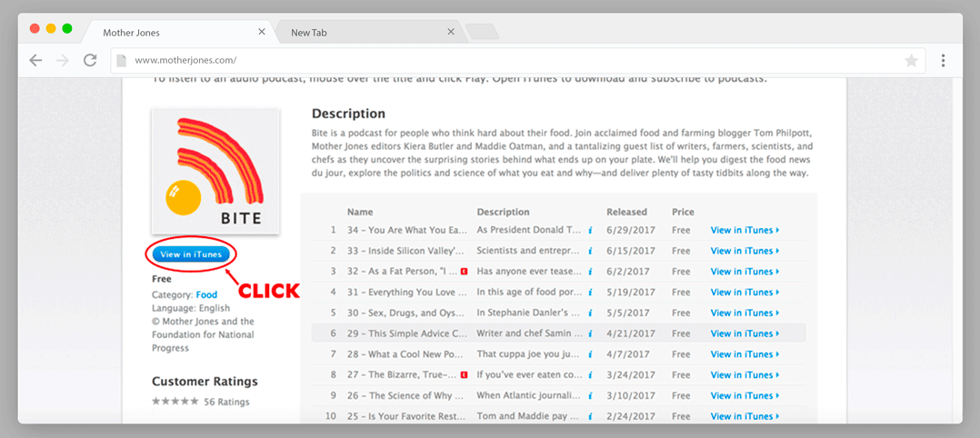Open the Food category link
The height and width of the screenshot is (438, 980).
point(206,294)
